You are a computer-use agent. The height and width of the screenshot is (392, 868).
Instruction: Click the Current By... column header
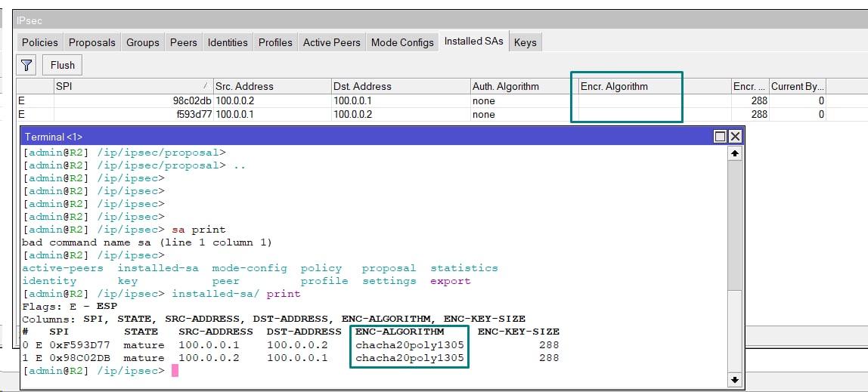(x=798, y=86)
